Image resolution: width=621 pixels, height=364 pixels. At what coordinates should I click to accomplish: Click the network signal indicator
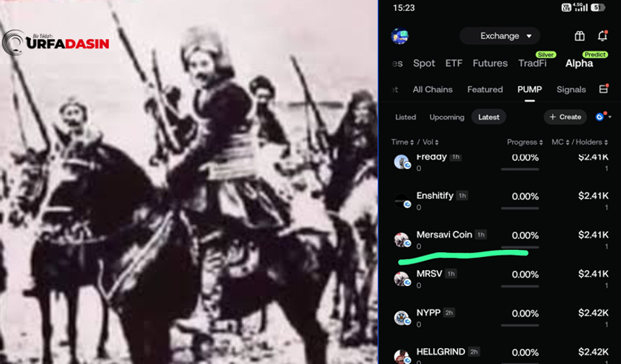click(x=581, y=7)
